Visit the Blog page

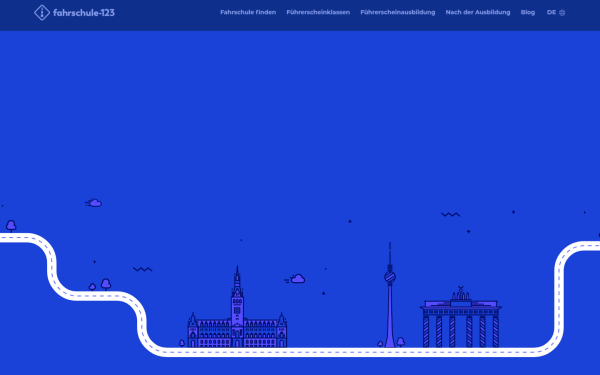coord(528,12)
